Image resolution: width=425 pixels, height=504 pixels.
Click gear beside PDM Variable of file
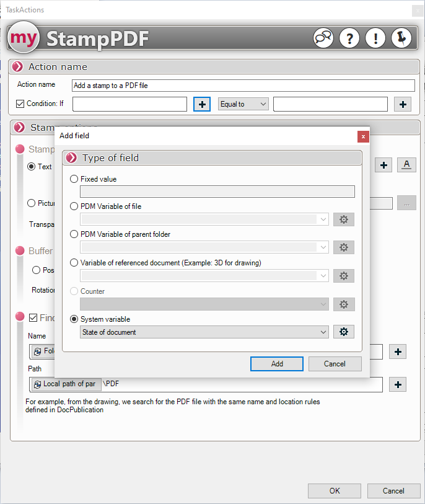pyautogui.click(x=344, y=219)
